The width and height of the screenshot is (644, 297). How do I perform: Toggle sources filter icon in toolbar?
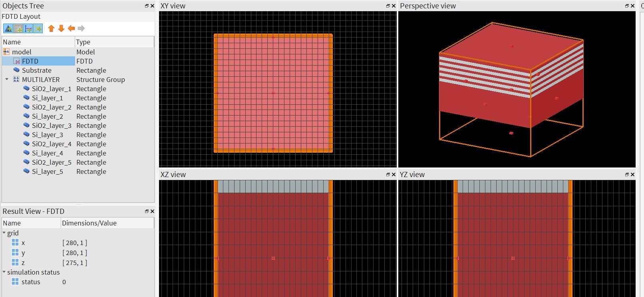point(28,28)
